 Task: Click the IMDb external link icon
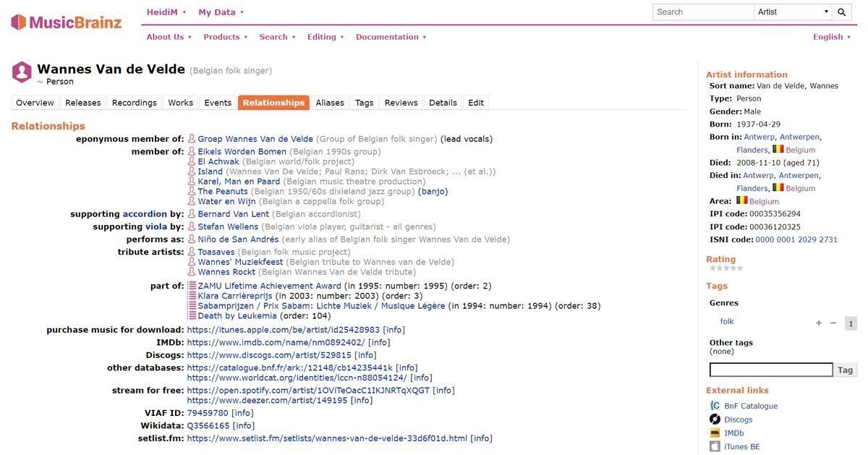[x=715, y=433]
